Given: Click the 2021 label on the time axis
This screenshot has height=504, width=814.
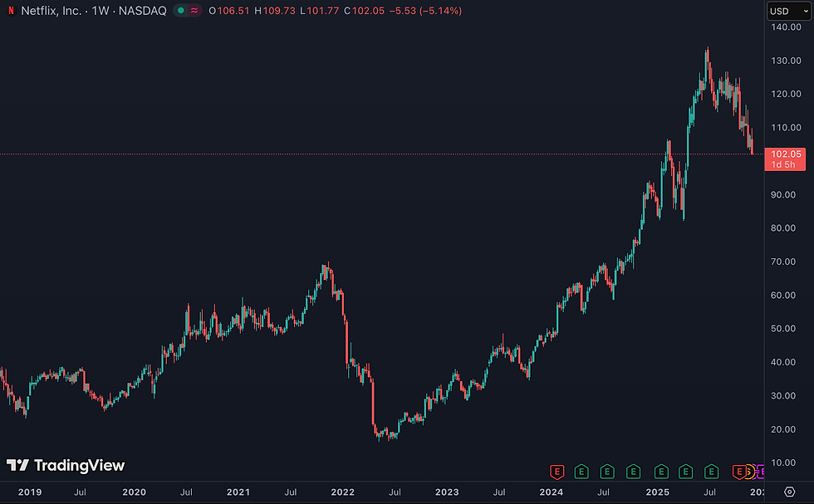Looking at the screenshot, I should [238, 492].
